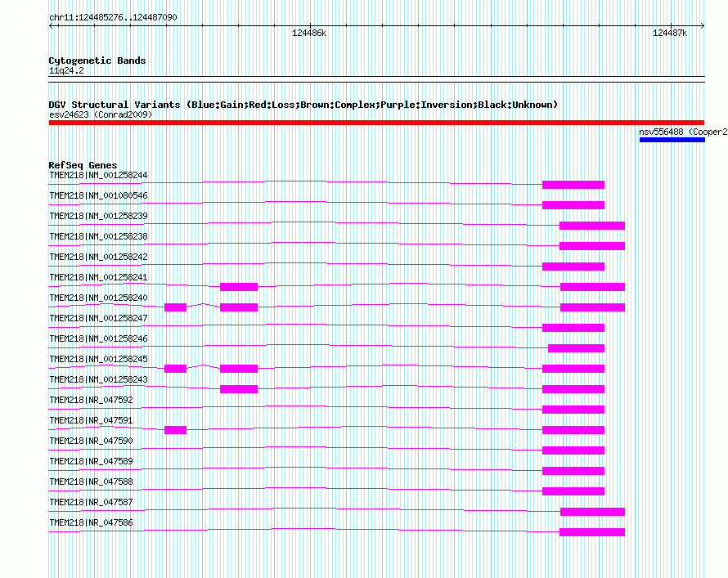The height and width of the screenshot is (578, 728).
Task: Select transcript TMEM218|NR_047587 label
Action: (x=91, y=502)
